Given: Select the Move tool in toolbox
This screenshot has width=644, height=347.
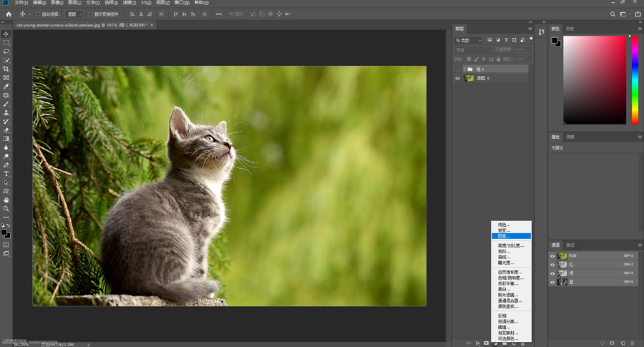Looking at the screenshot, I should click(x=6, y=34).
